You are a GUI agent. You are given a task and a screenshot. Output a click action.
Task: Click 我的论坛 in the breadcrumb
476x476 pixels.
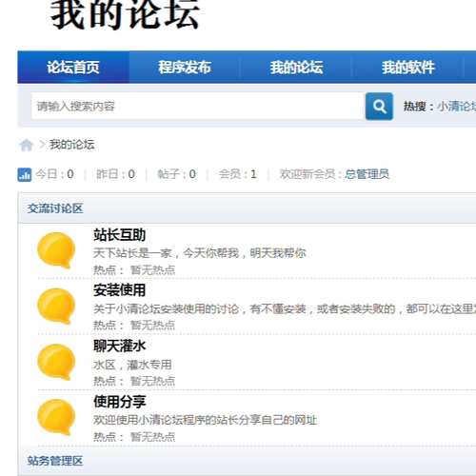(x=72, y=145)
